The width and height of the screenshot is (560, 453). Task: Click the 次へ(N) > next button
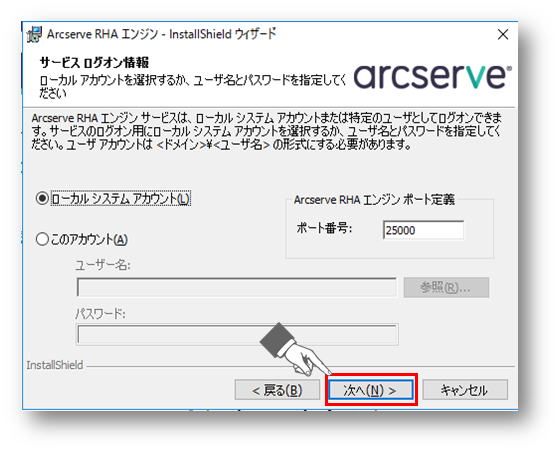tap(371, 390)
